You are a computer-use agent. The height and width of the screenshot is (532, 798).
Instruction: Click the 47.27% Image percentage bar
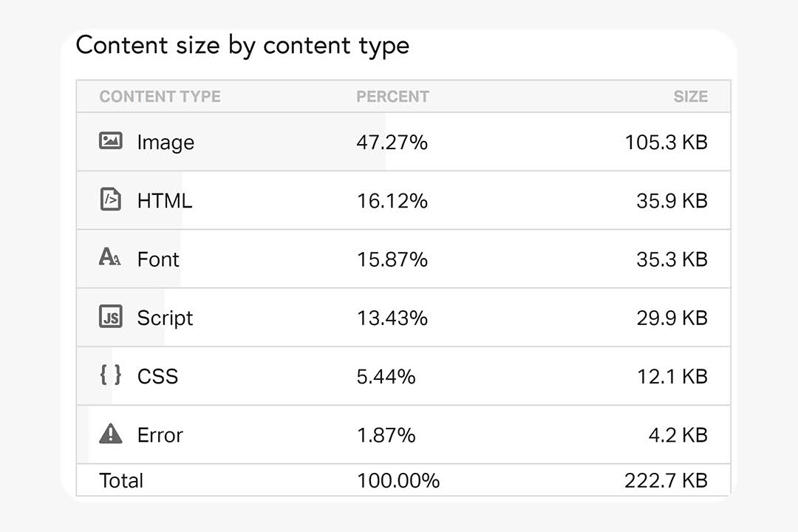[x=231, y=142]
